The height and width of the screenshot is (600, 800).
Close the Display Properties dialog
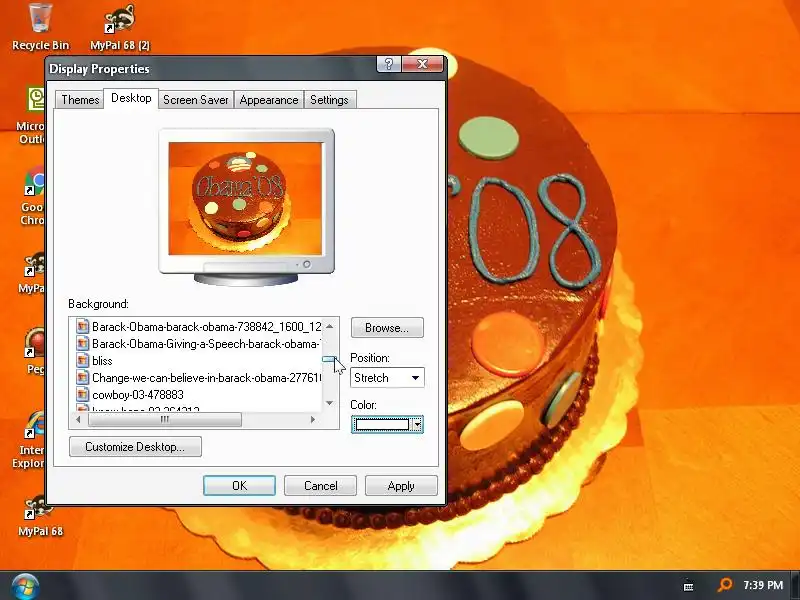coord(422,64)
